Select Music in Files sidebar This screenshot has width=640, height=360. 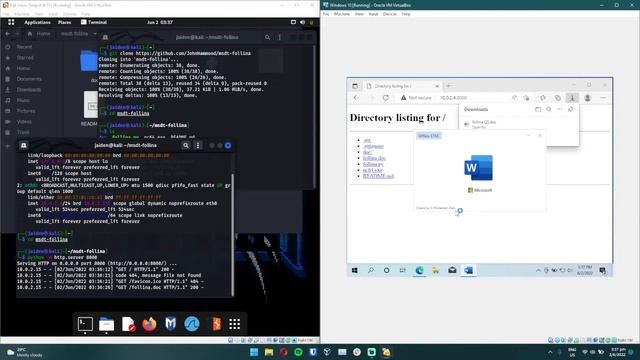[x=23, y=100]
